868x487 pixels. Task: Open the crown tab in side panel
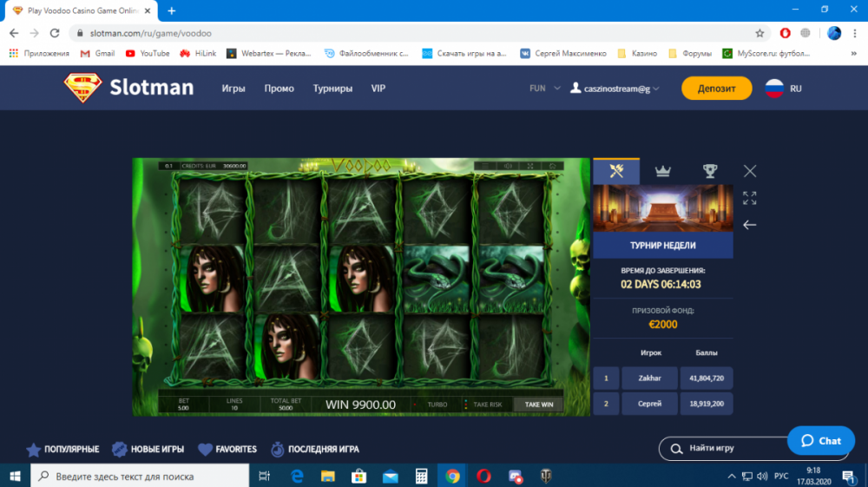pyautogui.click(x=662, y=171)
